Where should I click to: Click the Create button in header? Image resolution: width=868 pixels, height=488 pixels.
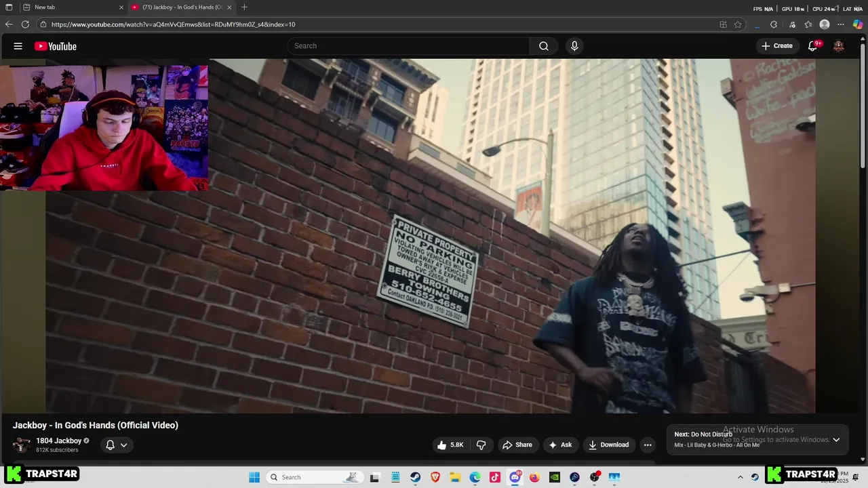(x=776, y=46)
